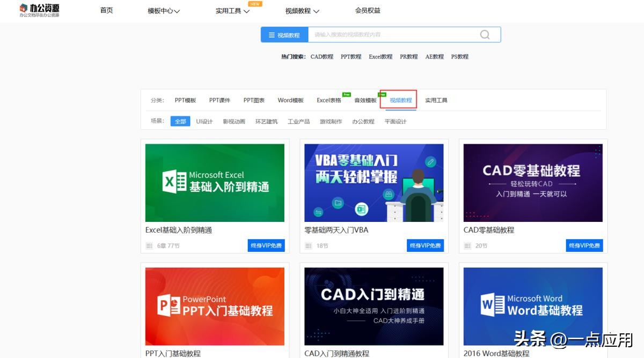Expand the 模板中心 dropdown menu

point(164,11)
